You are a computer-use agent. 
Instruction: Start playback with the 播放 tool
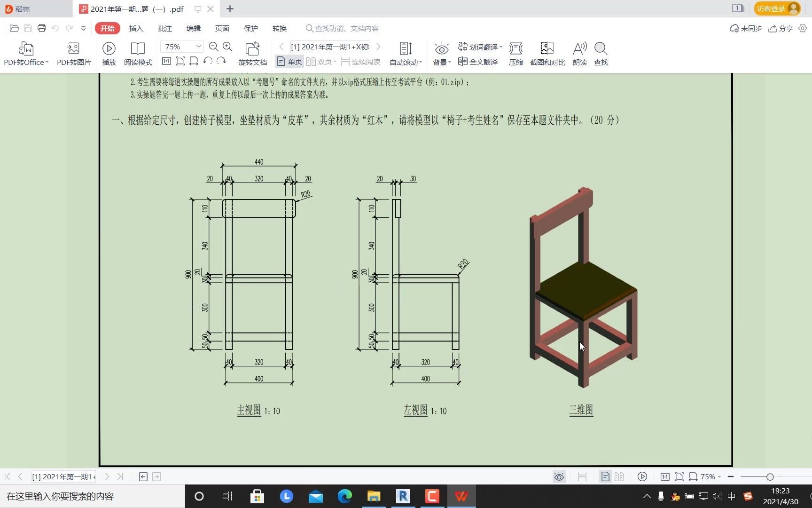point(109,53)
